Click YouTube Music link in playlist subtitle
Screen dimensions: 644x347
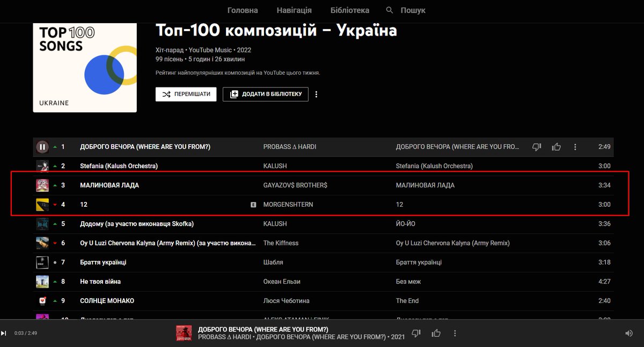tap(211, 50)
